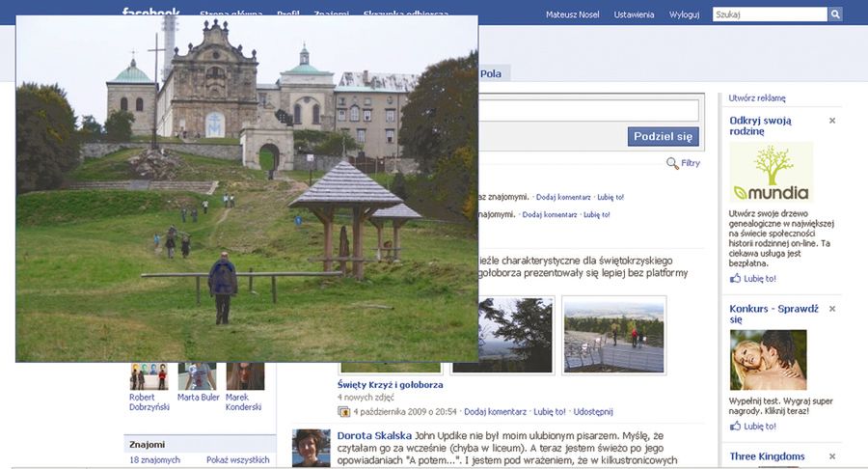868x469 pixels.
Task: Click thumbs-up icon under Konkurs ad
Action: [x=735, y=426]
